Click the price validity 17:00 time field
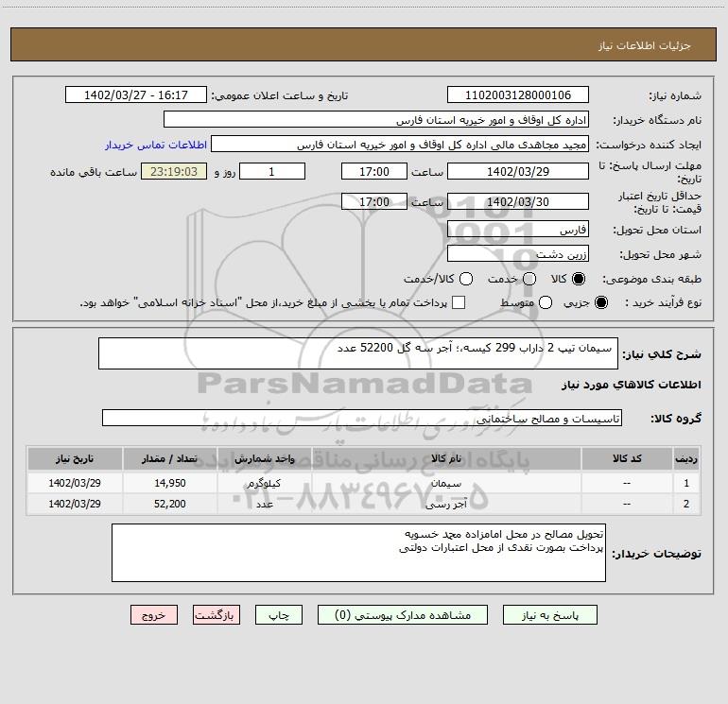The width and height of the screenshot is (728, 704). [374, 201]
